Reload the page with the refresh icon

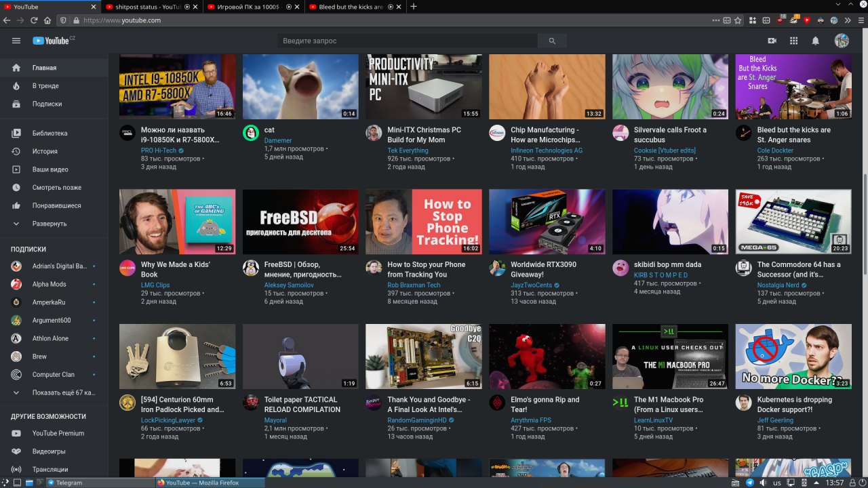33,20
